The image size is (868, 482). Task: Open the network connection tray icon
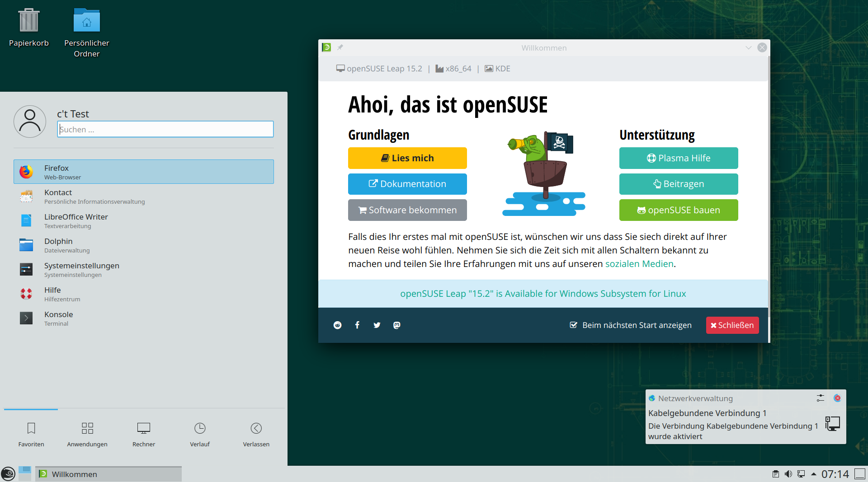coord(801,474)
